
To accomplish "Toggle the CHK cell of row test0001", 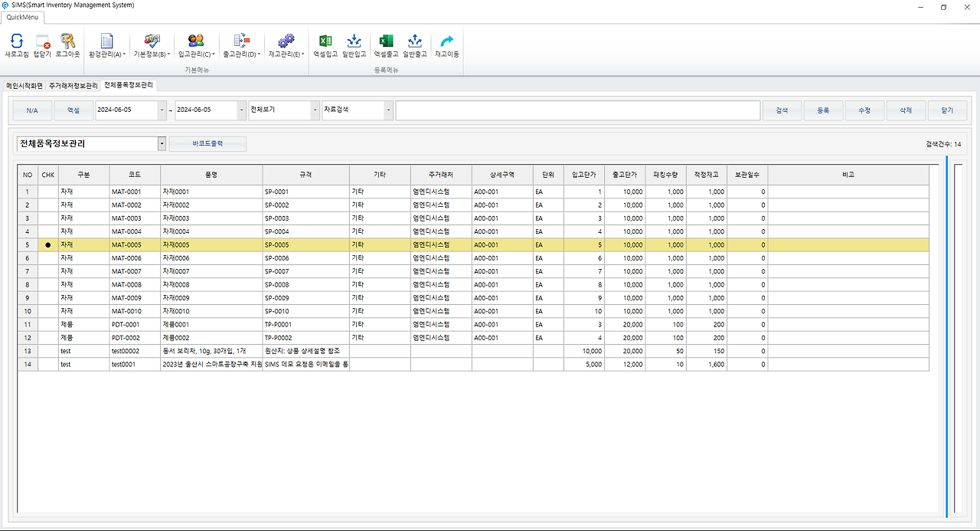I will coord(48,365).
